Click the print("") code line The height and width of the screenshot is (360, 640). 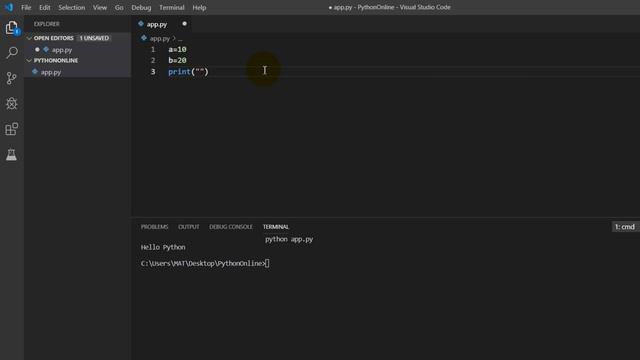188,72
